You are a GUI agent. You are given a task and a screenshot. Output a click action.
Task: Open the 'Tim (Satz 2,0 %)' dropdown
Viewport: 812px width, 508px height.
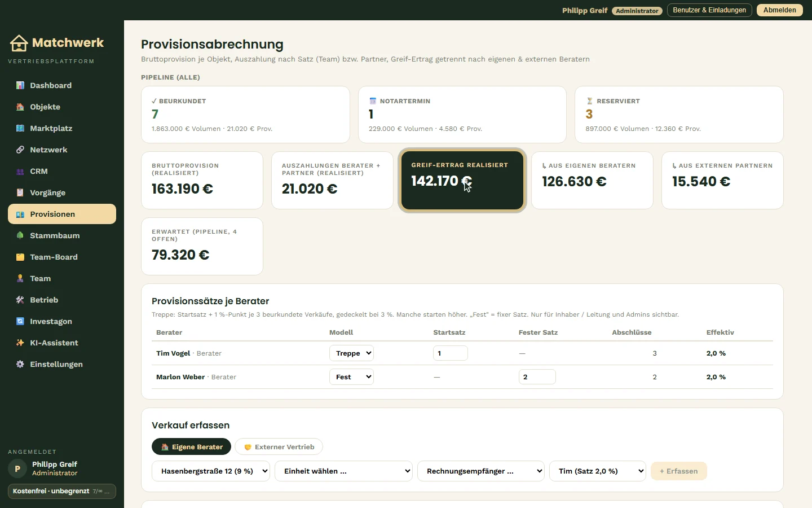(x=598, y=471)
